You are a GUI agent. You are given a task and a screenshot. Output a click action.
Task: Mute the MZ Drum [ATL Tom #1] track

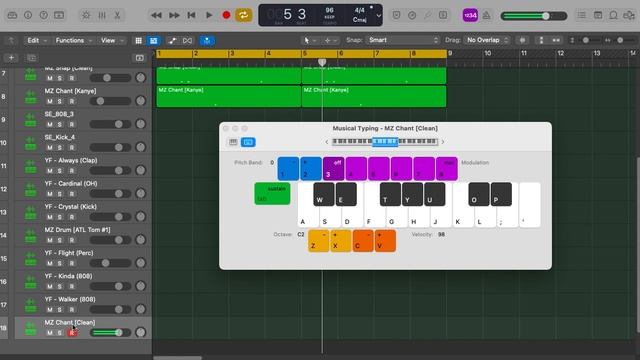(50, 240)
